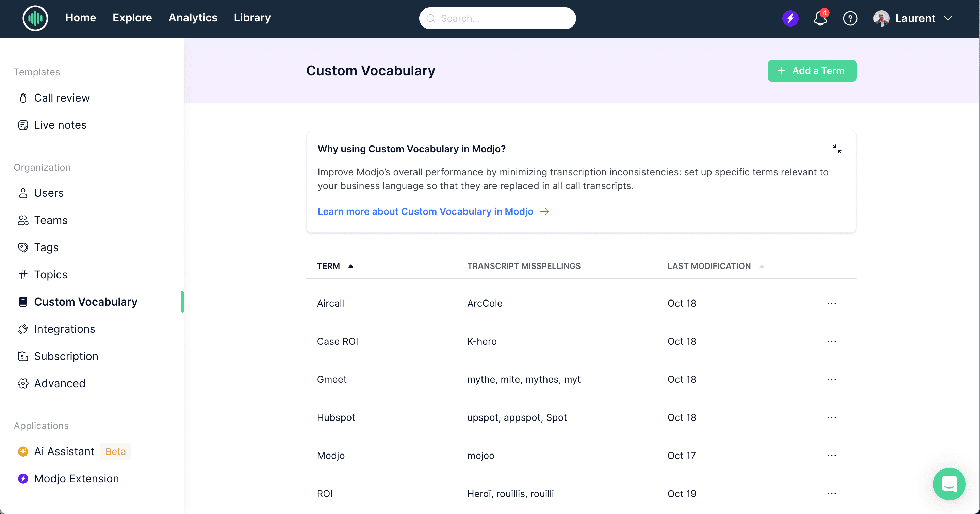Click the Subscription sidebar icon
The height and width of the screenshot is (514, 980).
coord(23,356)
